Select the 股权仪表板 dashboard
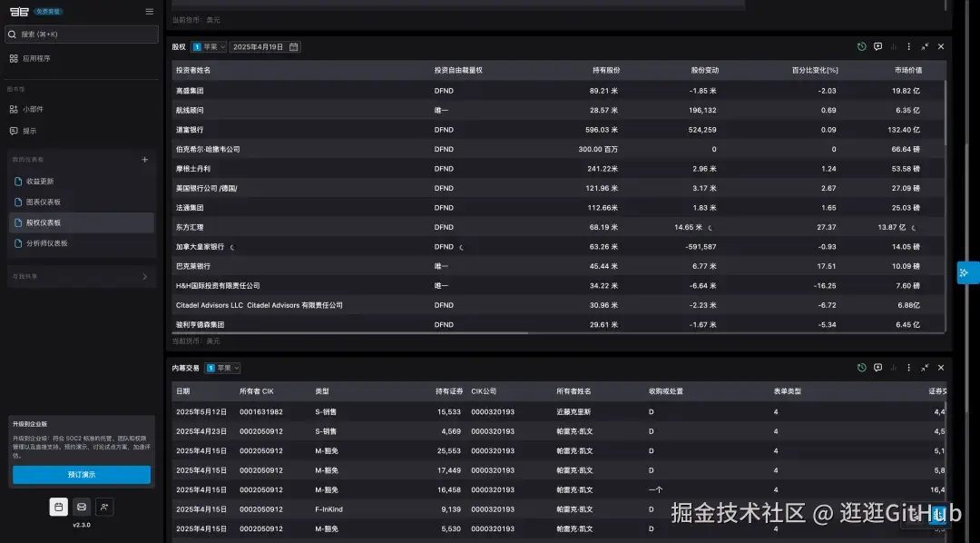The width and height of the screenshot is (980, 543). tap(82, 222)
